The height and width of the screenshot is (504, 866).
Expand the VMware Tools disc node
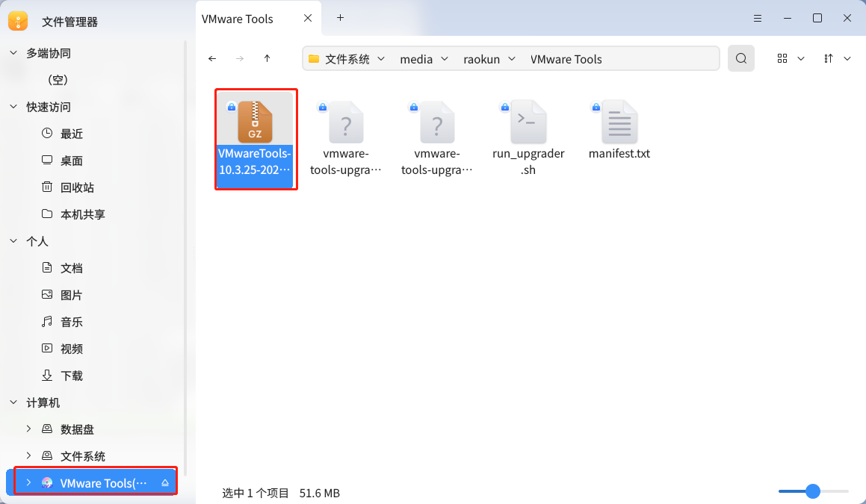pyautogui.click(x=28, y=482)
